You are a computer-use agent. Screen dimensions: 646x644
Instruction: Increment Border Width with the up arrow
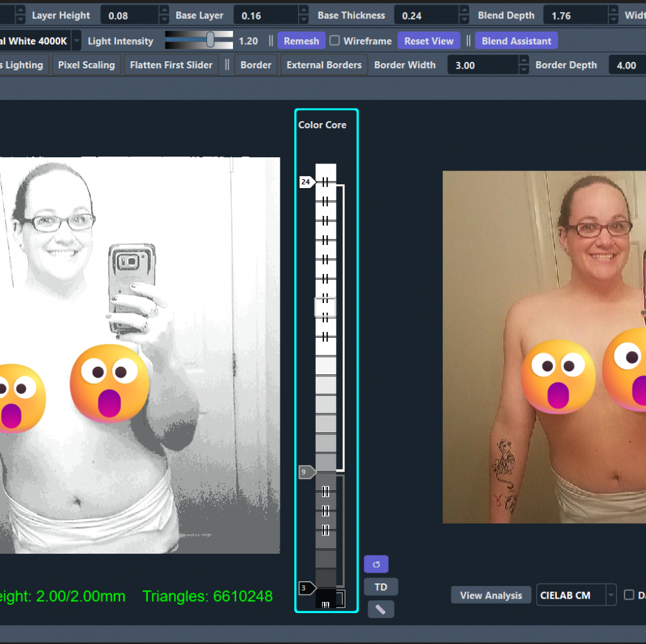point(523,60)
